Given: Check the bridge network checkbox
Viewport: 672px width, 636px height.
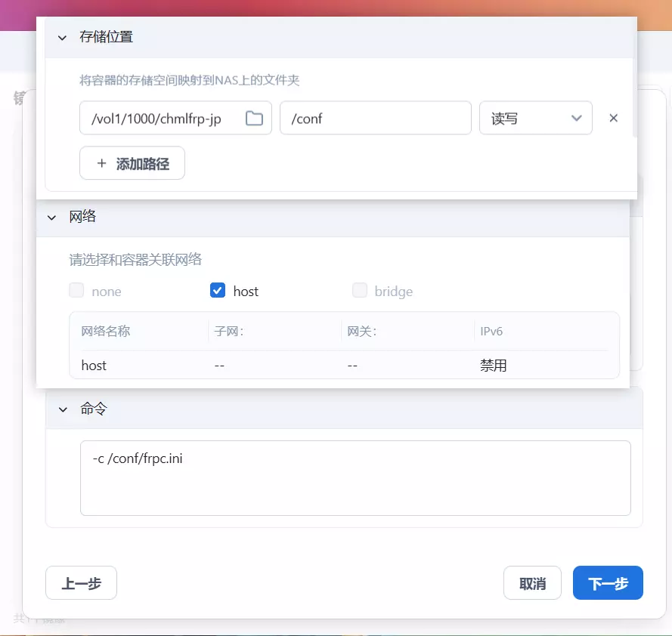Looking at the screenshot, I should pos(360,290).
